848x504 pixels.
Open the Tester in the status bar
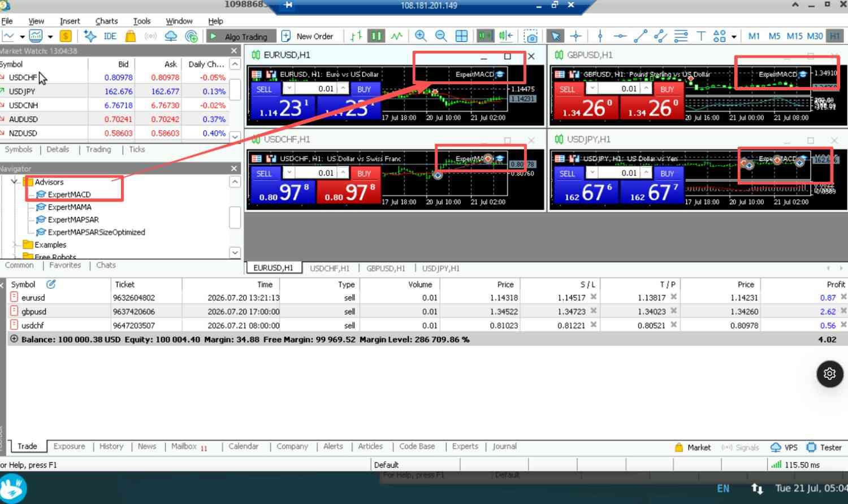coord(824,447)
